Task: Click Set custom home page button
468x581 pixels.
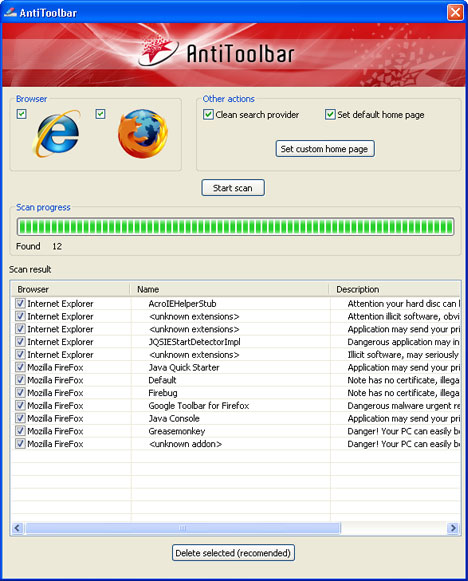Action: click(x=325, y=149)
